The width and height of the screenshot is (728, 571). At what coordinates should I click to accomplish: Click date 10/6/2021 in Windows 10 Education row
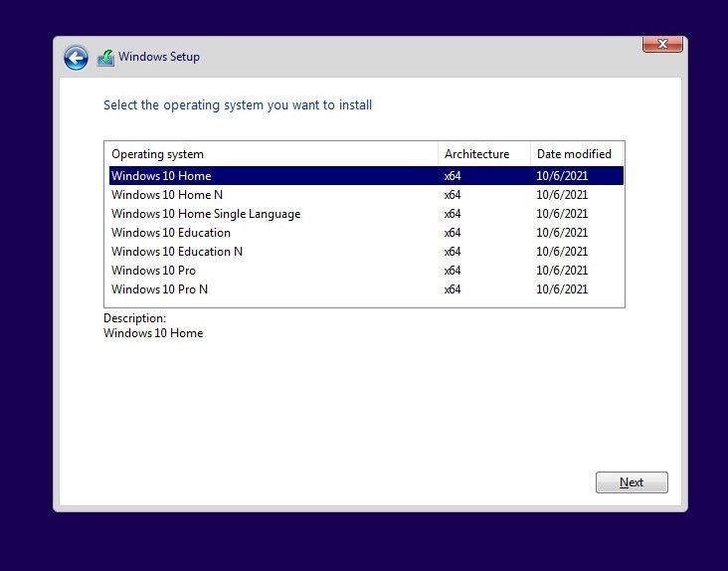point(562,233)
